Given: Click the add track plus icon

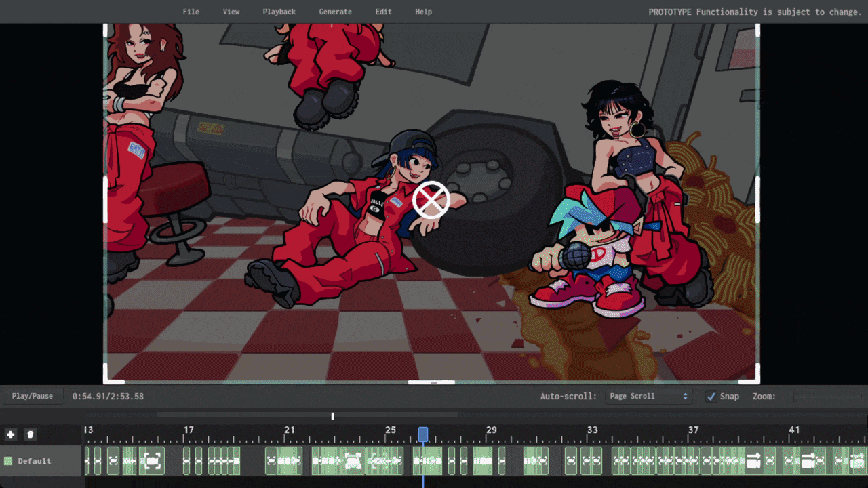Looking at the screenshot, I should pos(10,434).
